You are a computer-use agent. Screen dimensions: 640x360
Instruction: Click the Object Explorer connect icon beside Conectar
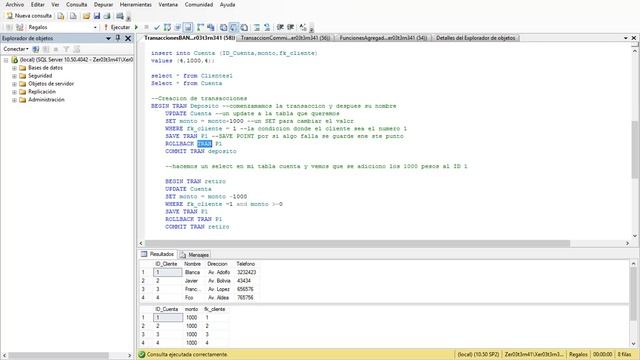pos(36,49)
